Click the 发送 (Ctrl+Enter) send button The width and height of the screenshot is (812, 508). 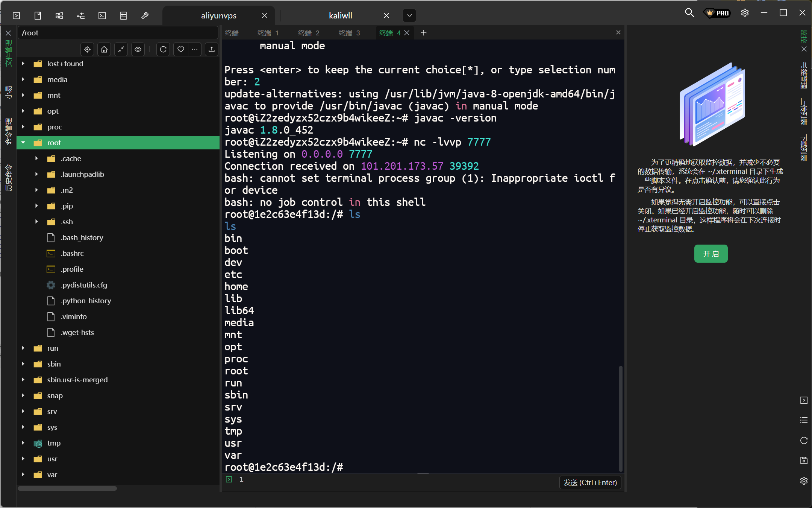click(590, 482)
